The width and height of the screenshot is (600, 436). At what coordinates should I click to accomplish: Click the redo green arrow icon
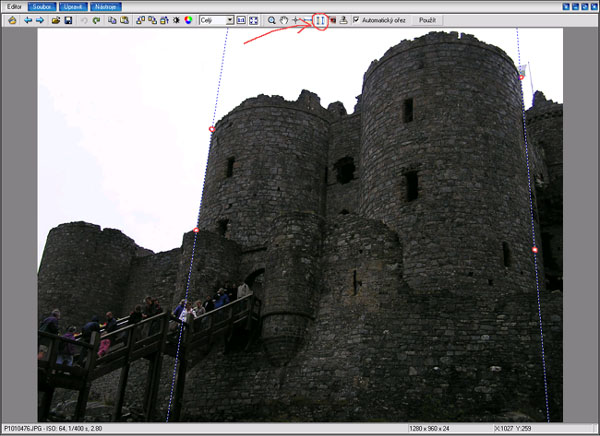[96, 20]
